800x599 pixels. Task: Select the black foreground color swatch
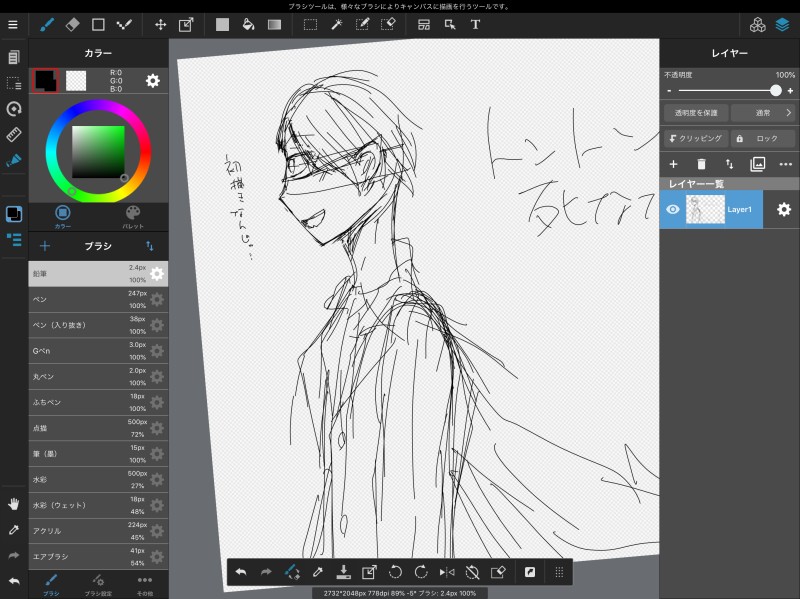point(45,81)
